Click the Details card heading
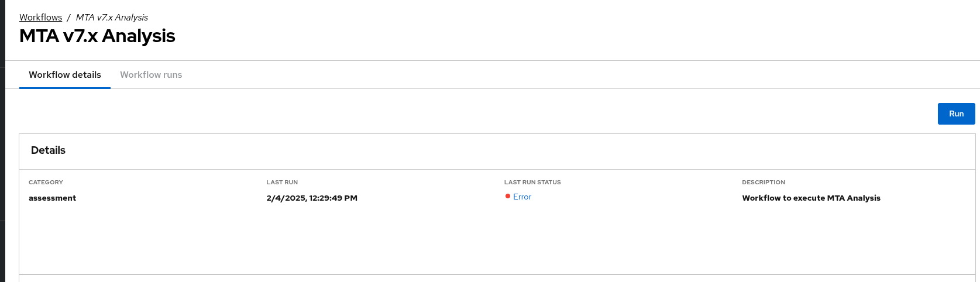 [48, 150]
